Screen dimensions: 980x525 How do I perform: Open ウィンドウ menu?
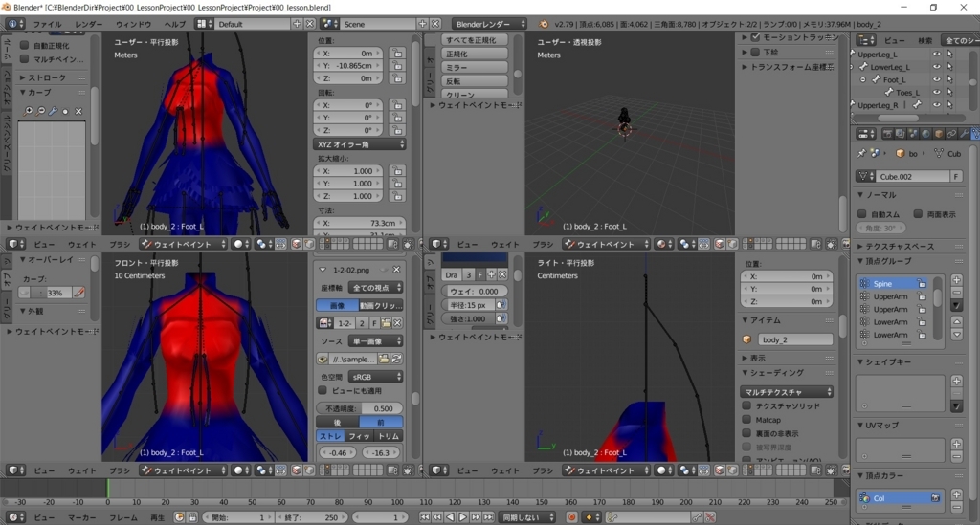click(x=134, y=24)
